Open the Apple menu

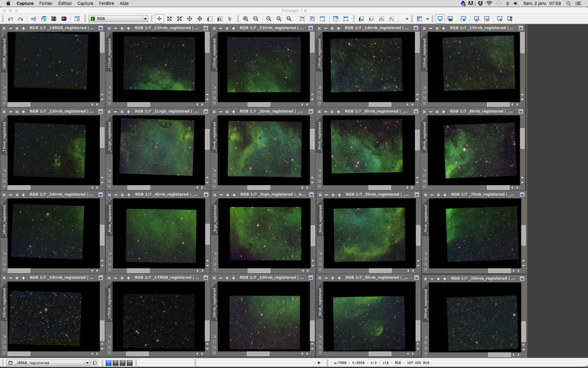(x=8, y=3)
